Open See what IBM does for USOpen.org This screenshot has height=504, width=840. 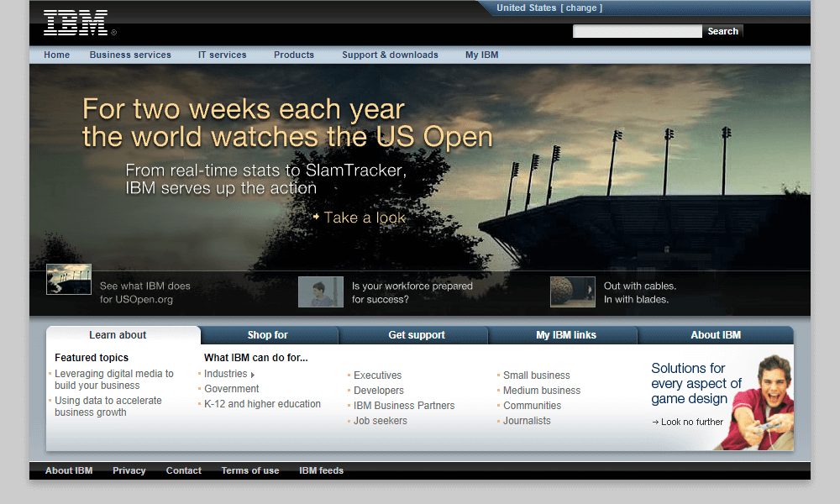point(144,292)
